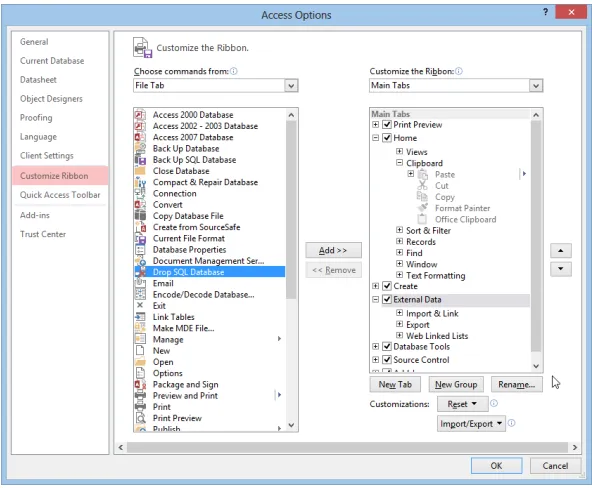Move selected item down with arrow button
The height and width of the screenshot is (488, 592).
pos(561,269)
